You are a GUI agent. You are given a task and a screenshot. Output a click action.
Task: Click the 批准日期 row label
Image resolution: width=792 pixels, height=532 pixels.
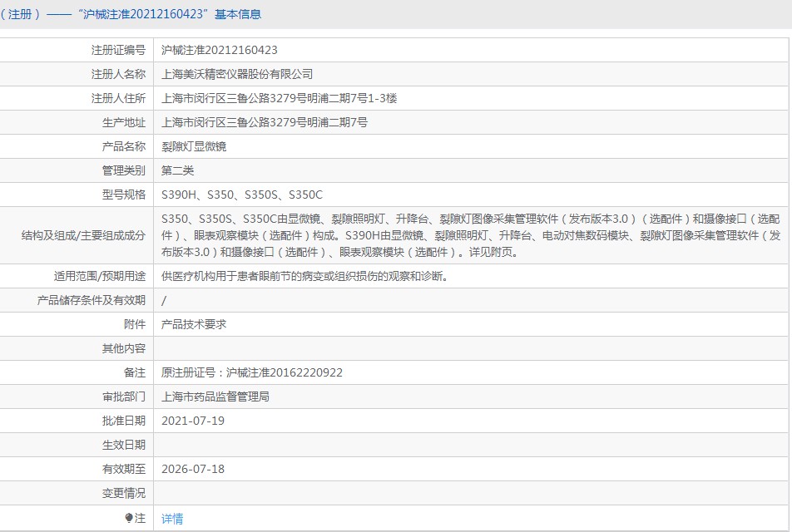pyautogui.click(x=124, y=421)
